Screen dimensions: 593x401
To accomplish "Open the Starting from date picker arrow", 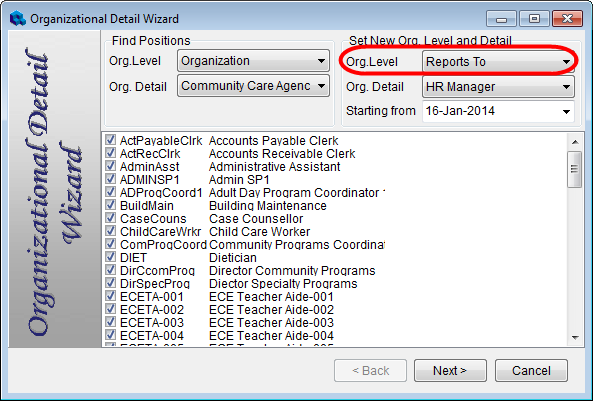I will 566,112.
